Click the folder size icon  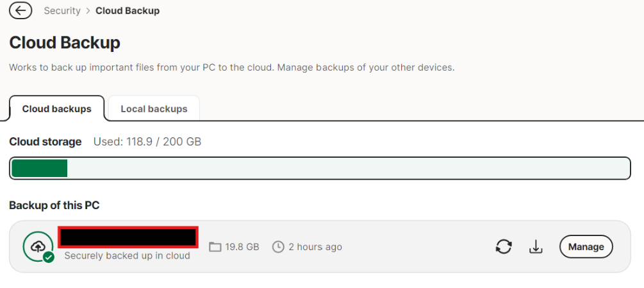[215, 247]
